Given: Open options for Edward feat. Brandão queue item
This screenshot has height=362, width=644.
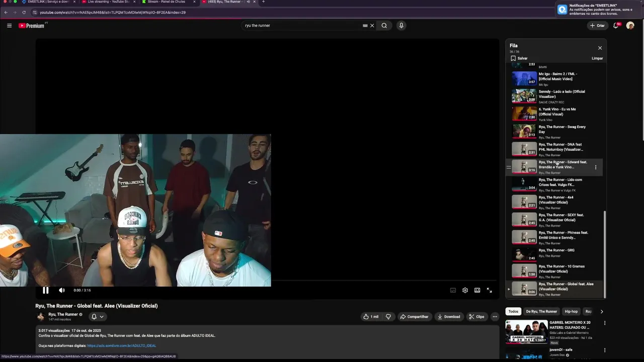Looking at the screenshot, I should point(596,167).
